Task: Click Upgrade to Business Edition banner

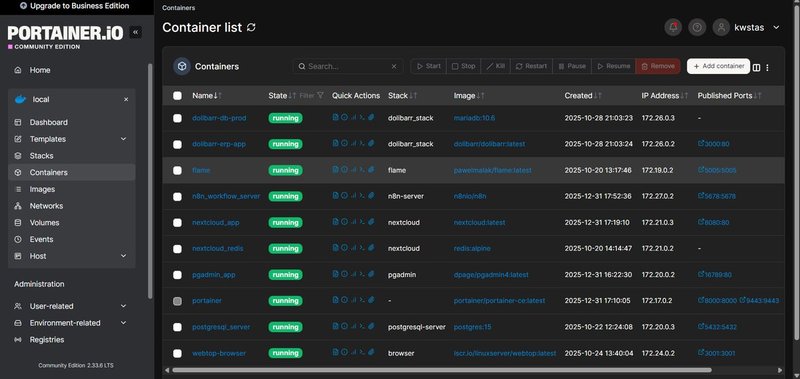Action: coord(74,6)
